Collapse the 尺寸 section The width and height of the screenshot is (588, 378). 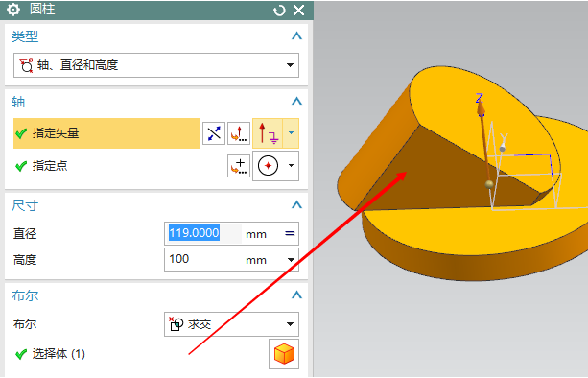click(296, 204)
